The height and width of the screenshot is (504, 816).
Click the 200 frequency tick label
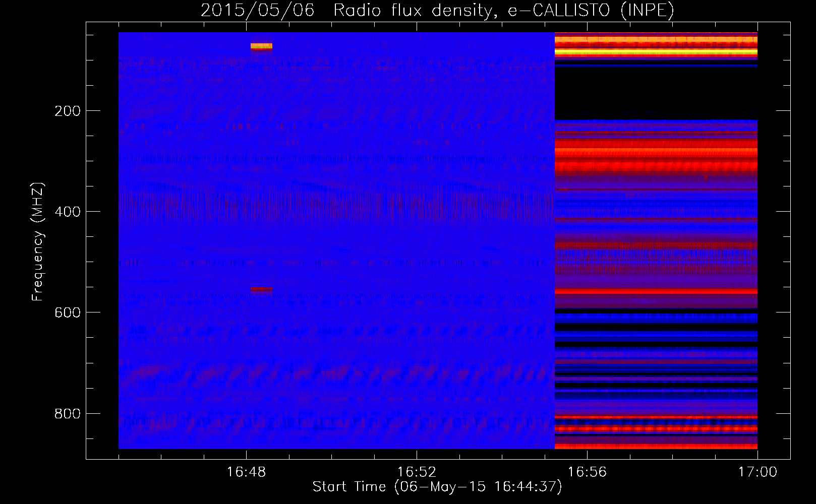[68, 111]
